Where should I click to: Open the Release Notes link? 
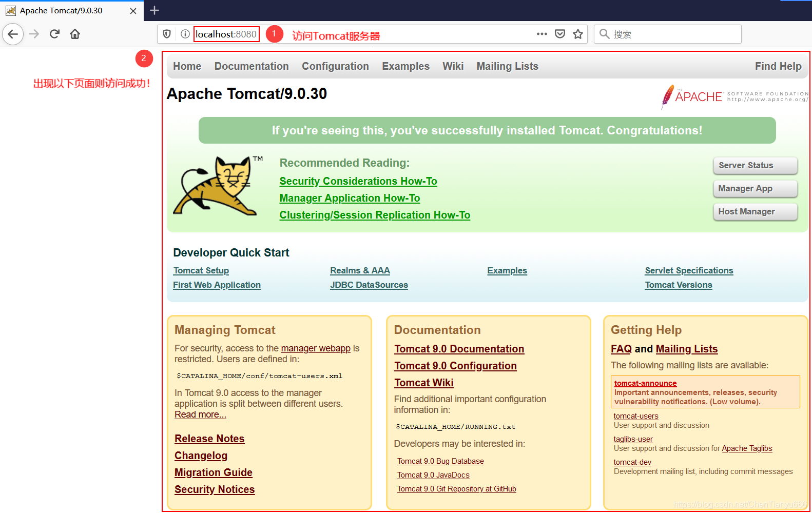click(209, 439)
